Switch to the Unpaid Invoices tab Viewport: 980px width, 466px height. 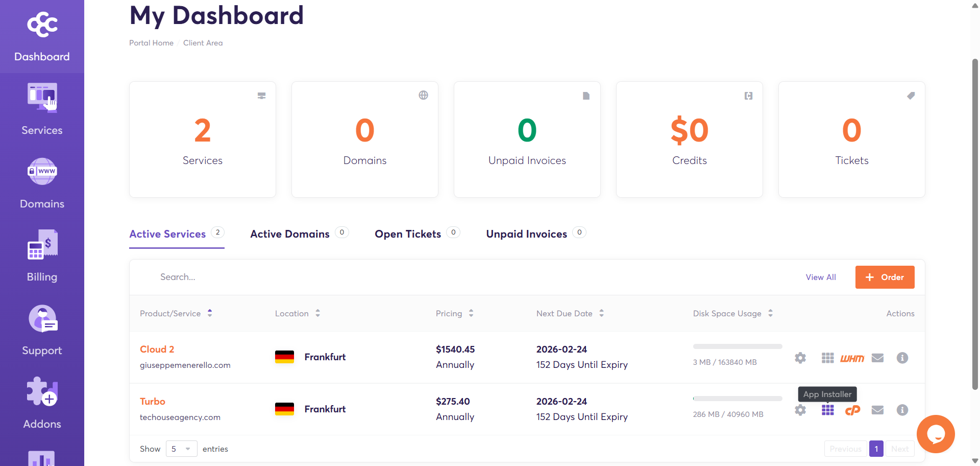pos(536,234)
